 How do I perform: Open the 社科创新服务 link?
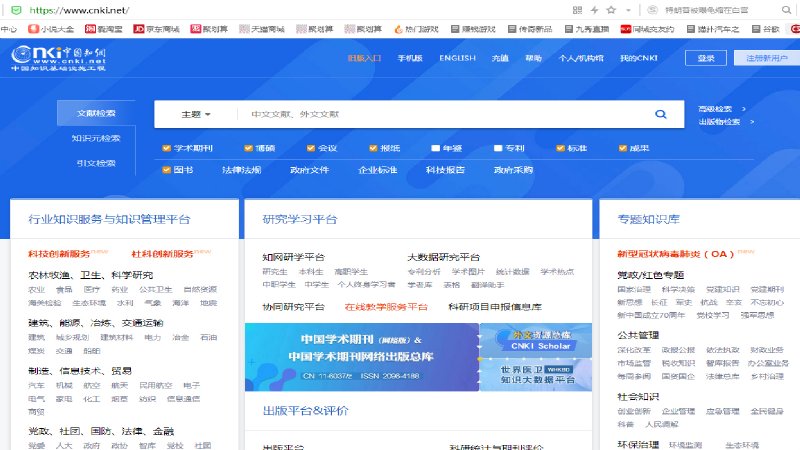(x=162, y=254)
